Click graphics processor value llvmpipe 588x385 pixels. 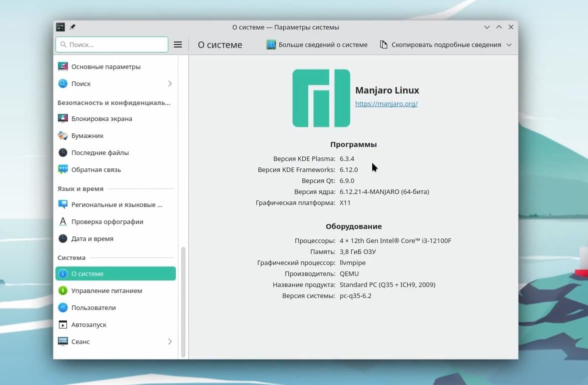[x=353, y=262]
